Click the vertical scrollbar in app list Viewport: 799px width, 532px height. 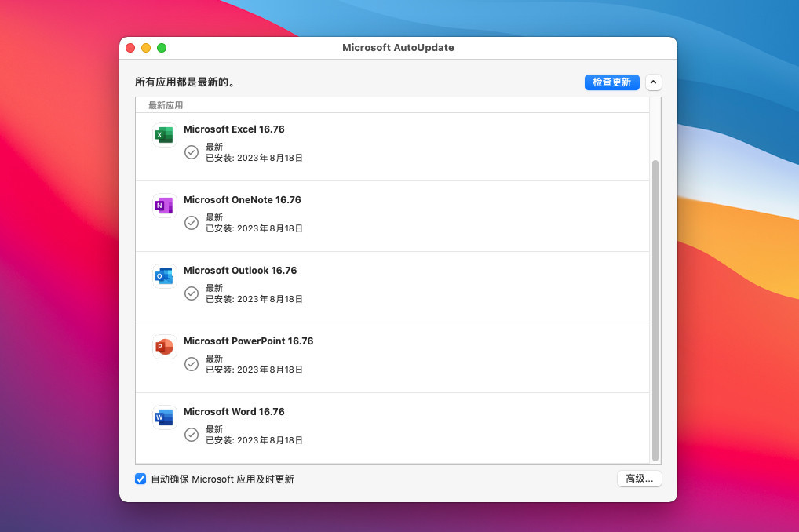(x=655, y=311)
